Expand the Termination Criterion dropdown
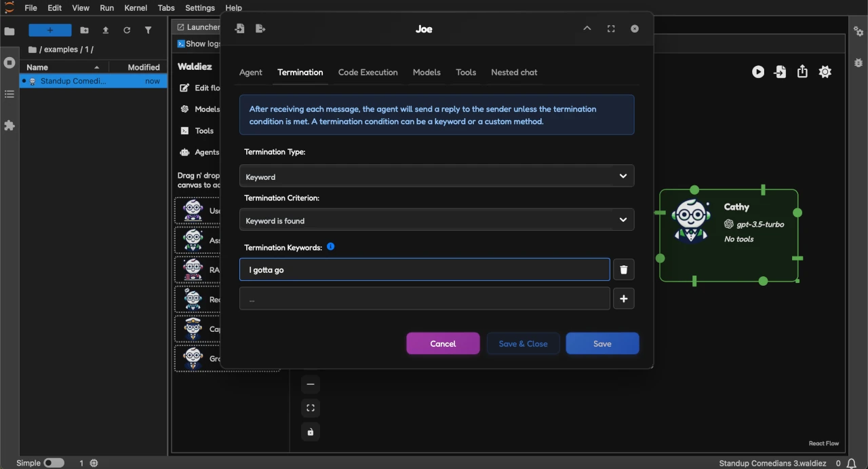The height and width of the screenshot is (469, 868). tap(437, 220)
